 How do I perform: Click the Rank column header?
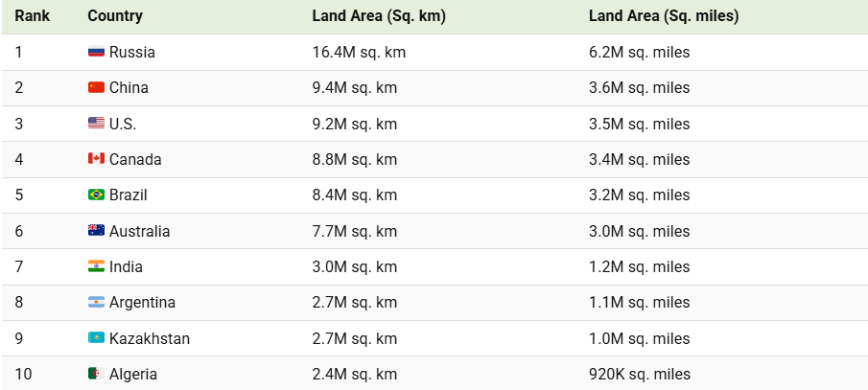(32, 16)
